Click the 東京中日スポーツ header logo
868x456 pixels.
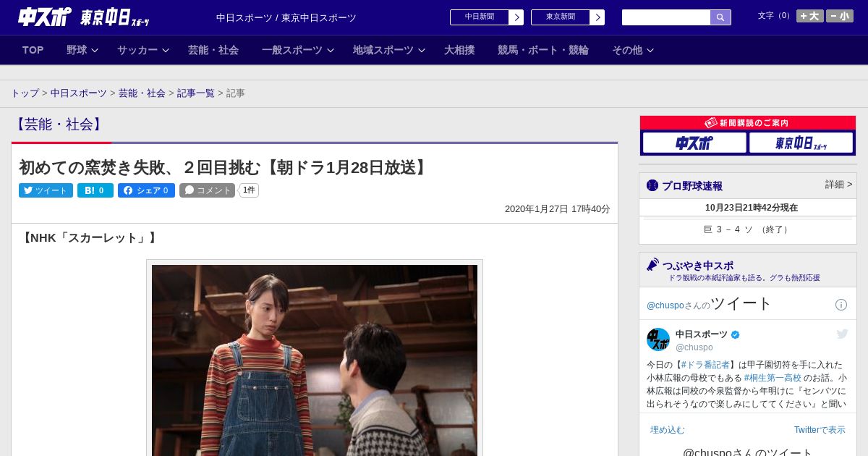pyautogui.click(x=114, y=17)
